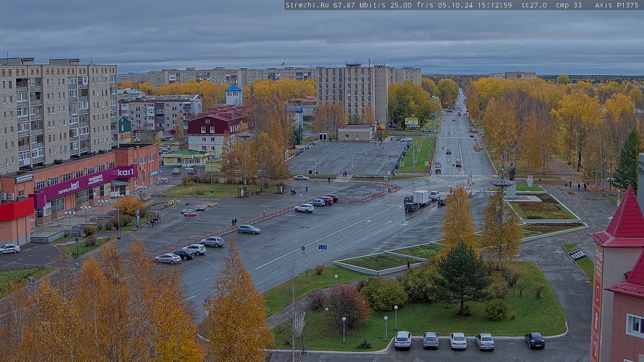
Task: Select the 67.87 Mbit/s bitrate readout
Action: tap(359, 5)
